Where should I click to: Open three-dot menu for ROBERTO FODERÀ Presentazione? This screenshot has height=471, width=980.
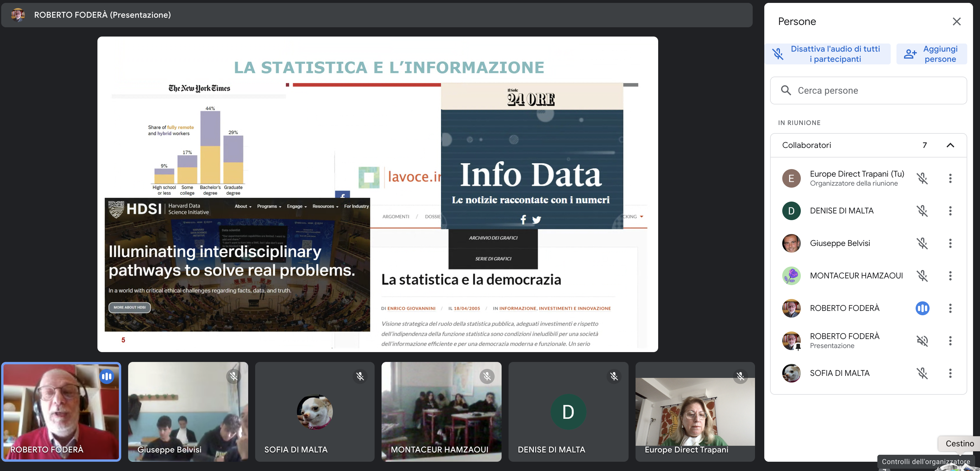pyautogui.click(x=950, y=340)
